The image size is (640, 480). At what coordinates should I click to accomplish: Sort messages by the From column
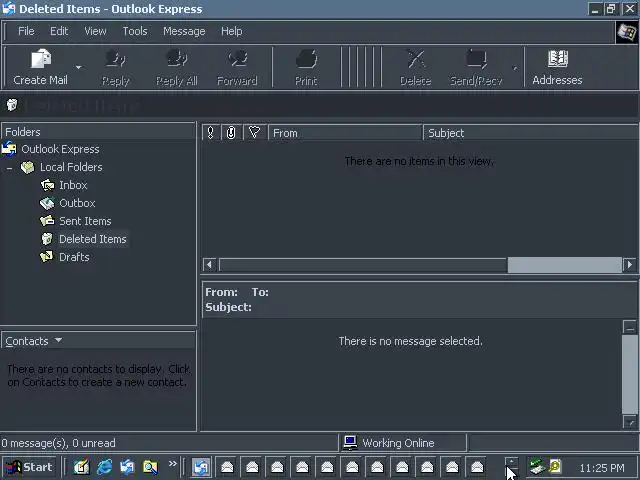[x=345, y=133]
